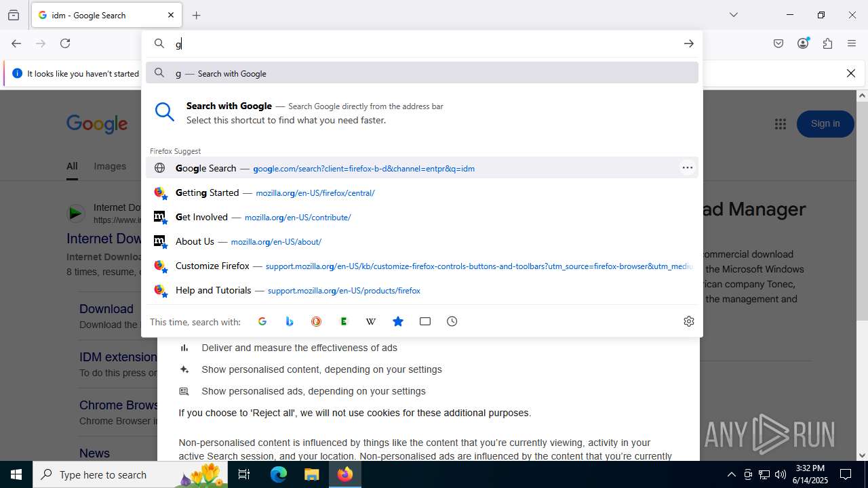Search this time with Bing icon
868x488 pixels.
[x=290, y=321]
